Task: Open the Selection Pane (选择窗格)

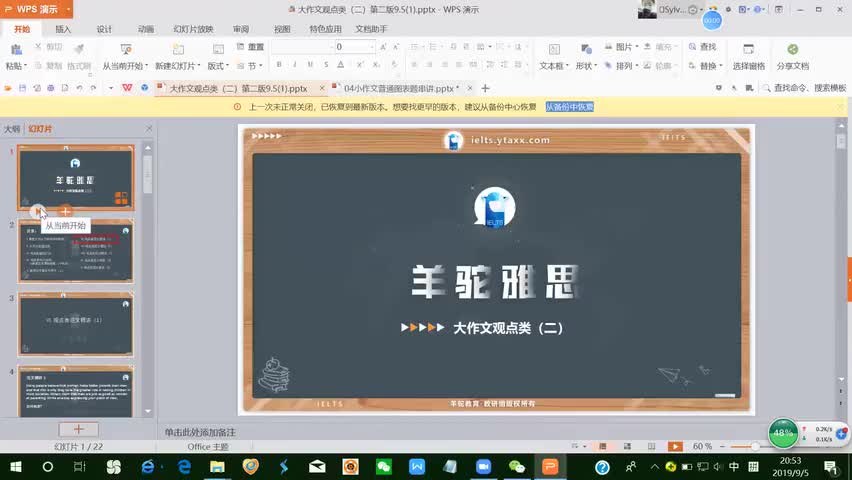Action: click(748, 57)
